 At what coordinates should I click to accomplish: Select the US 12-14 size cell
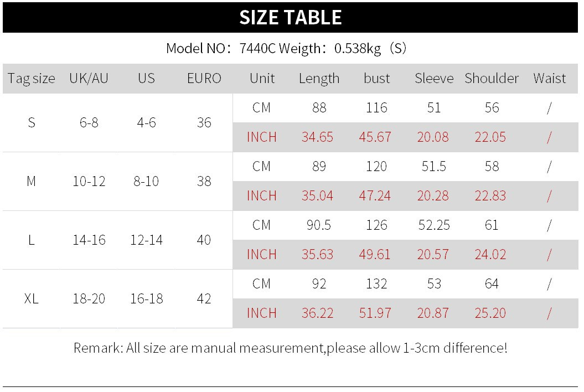point(146,240)
